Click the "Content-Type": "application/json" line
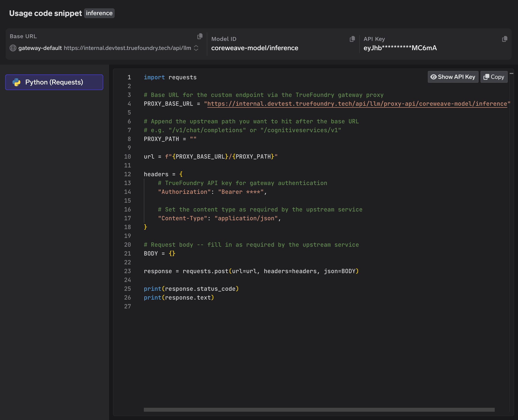The height and width of the screenshot is (420, 518). click(219, 218)
